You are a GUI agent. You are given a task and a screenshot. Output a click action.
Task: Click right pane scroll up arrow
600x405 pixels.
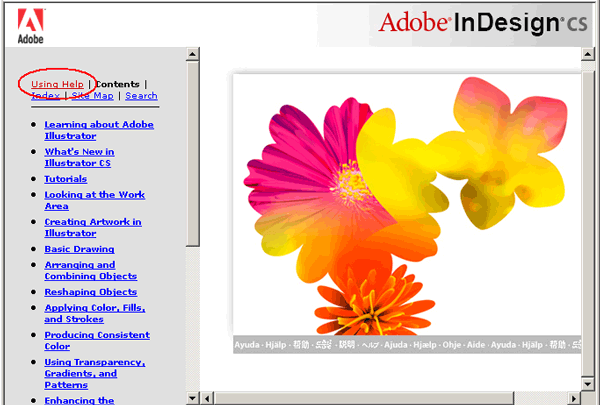(587, 54)
